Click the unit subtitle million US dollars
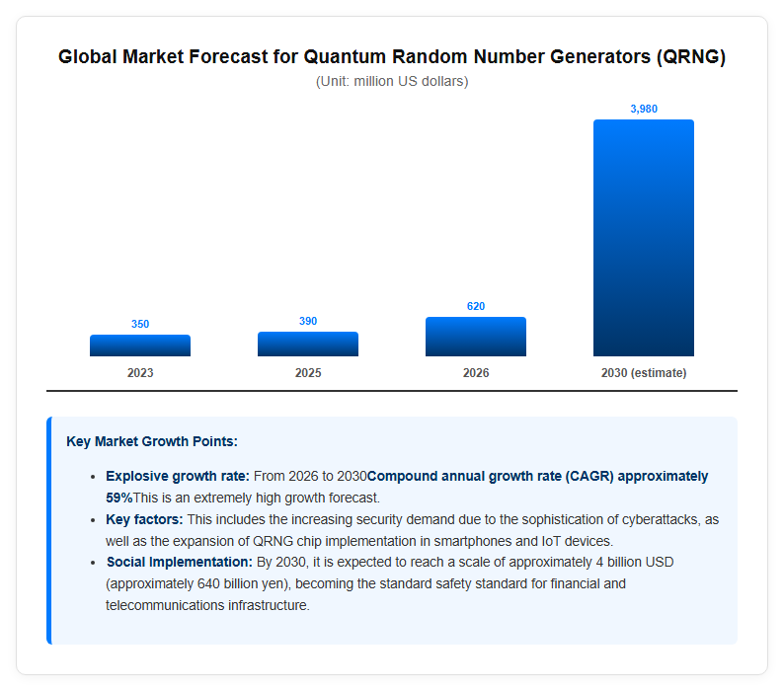 pos(392,82)
